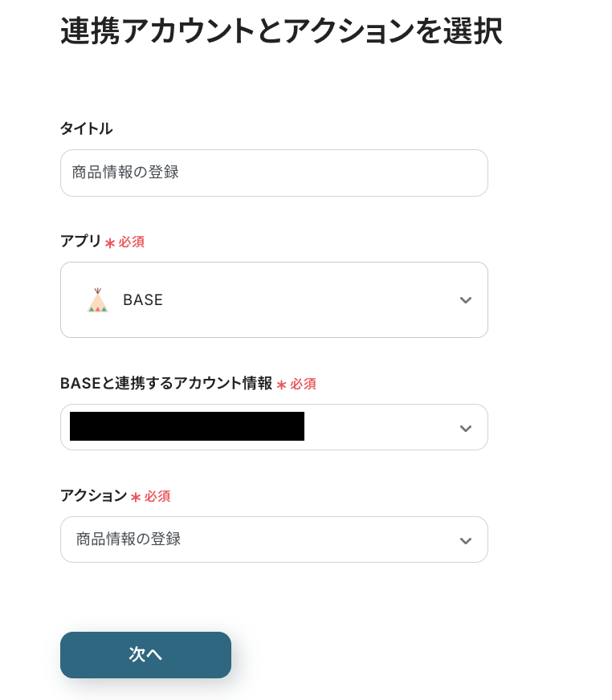612x700 pixels.
Task: Click the 商品情報の登録 action selection text
Action: tap(129, 539)
